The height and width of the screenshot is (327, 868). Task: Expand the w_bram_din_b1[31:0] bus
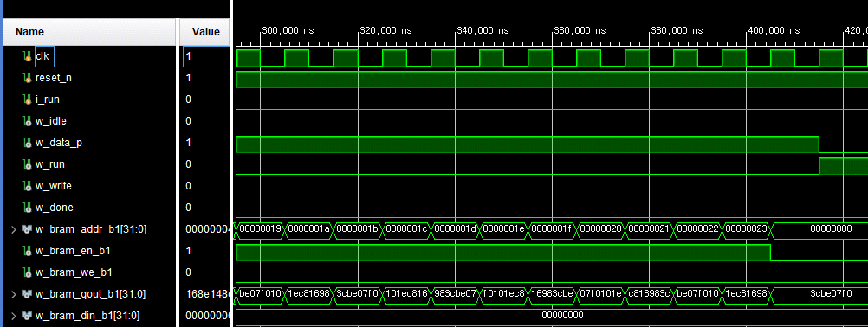[x=14, y=316]
